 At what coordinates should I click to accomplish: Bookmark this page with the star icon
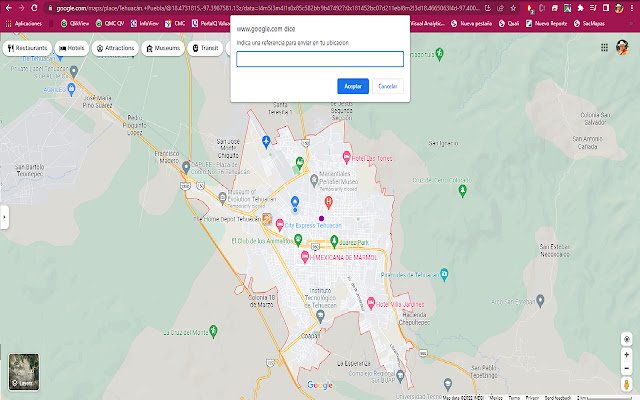click(x=513, y=8)
